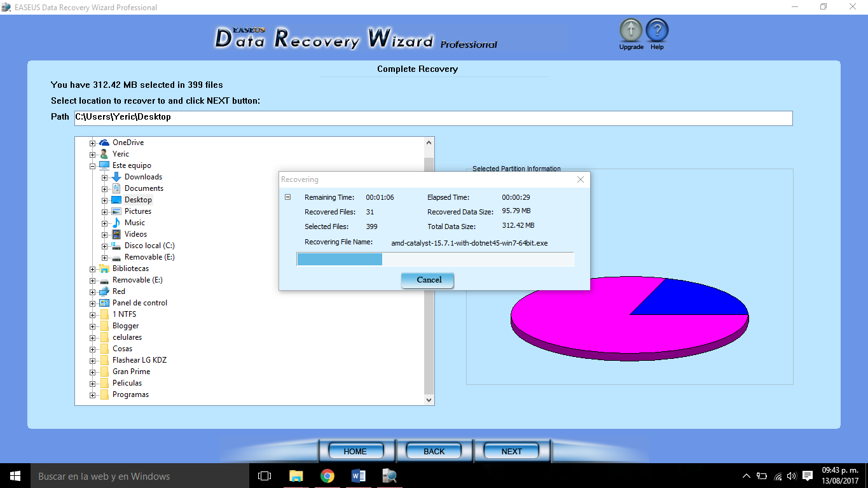Select the 1 NTFS folder icon
Viewport: 868px width, 488px height.
[x=104, y=314]
